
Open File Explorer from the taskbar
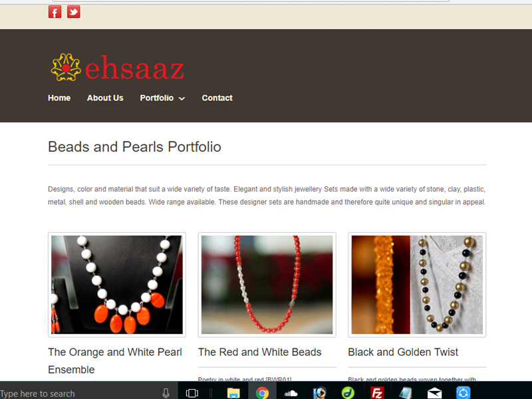coord(233,393)
